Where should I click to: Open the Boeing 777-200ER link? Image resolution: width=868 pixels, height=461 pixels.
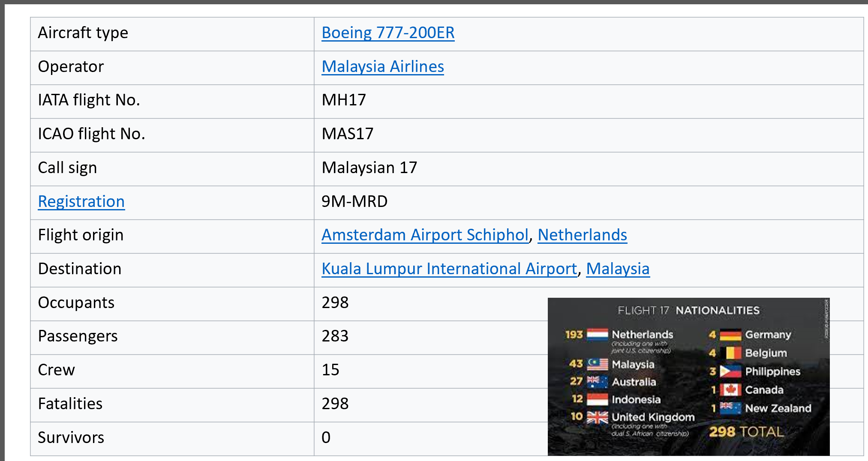(x=387, y=33)
